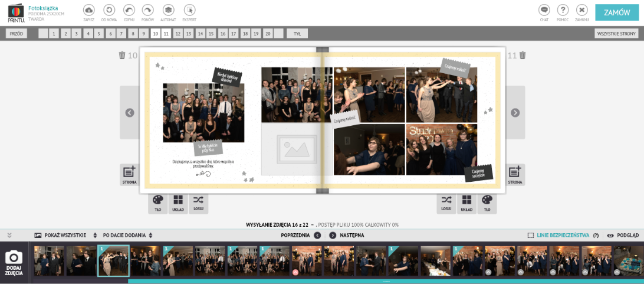Delete page 10 with trash icon
Image resolution: width=644 pixels, height=284 pixels.
[x=122, y=55]
